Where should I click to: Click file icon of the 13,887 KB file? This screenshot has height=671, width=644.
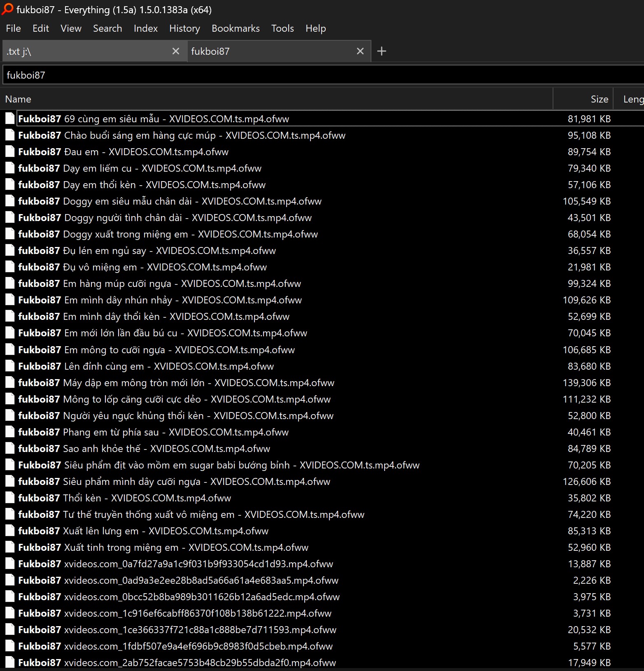(x=10, y=564)
